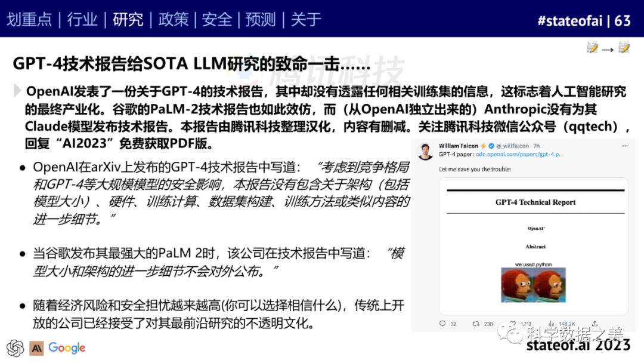Click the triangle bullet before OpenAI paragraph
This screenshot has height=363, width=644.
click(x=18, y=91)
